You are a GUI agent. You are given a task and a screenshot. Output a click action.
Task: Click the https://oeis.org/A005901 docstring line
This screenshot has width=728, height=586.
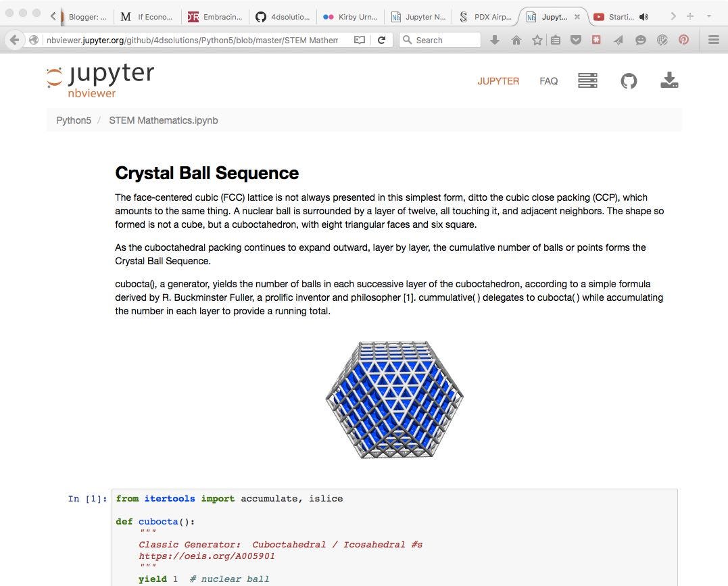tap(207, 556)
